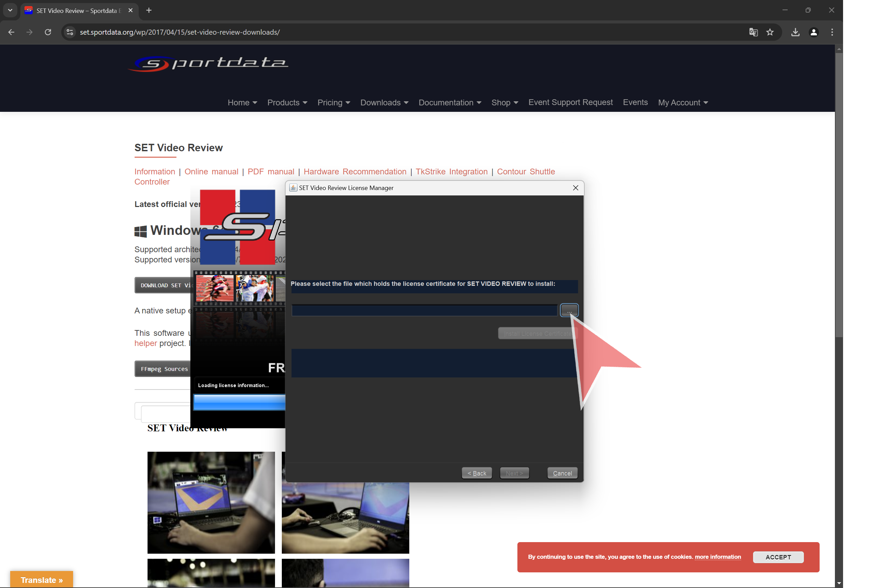Click the License Manager Java title icon
Viewport: 874px width, 588px height.
pyautogui.click(x=293, y=188)
